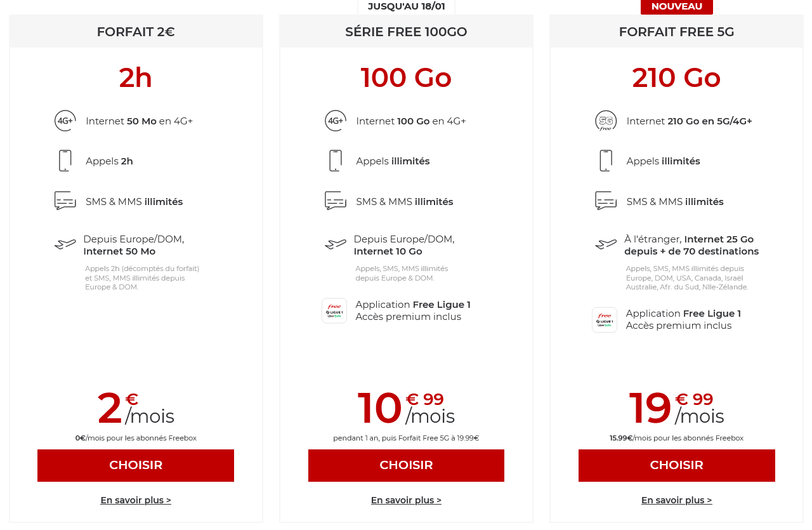Click the 4G+ icon in Forfait 2€

click(x=65, y=121)
